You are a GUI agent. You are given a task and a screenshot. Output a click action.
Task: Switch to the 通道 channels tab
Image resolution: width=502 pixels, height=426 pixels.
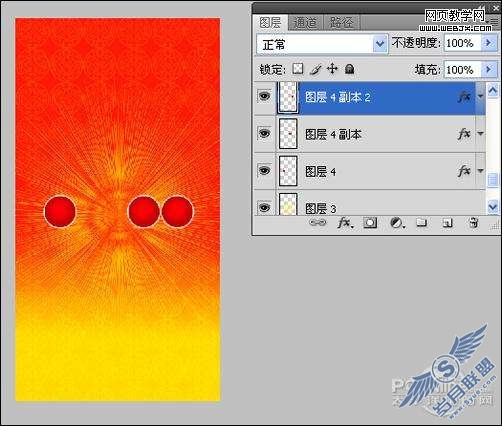305,23
